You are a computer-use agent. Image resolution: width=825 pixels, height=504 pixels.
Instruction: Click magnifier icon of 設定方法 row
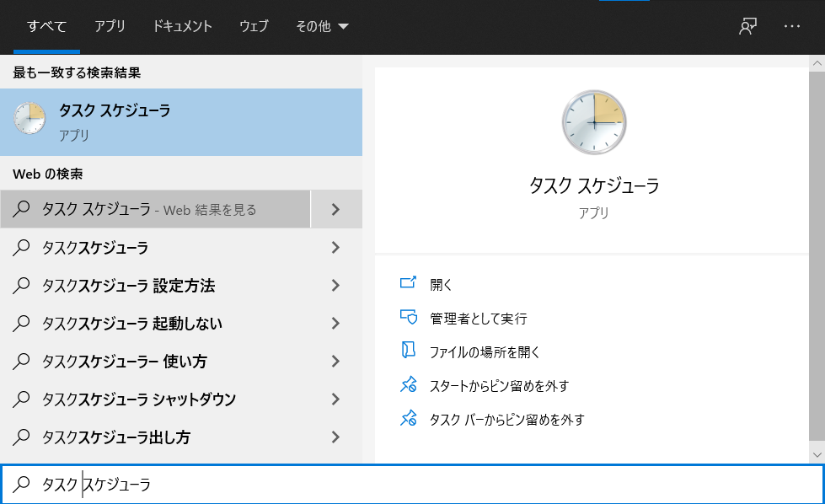pos(21,285)
